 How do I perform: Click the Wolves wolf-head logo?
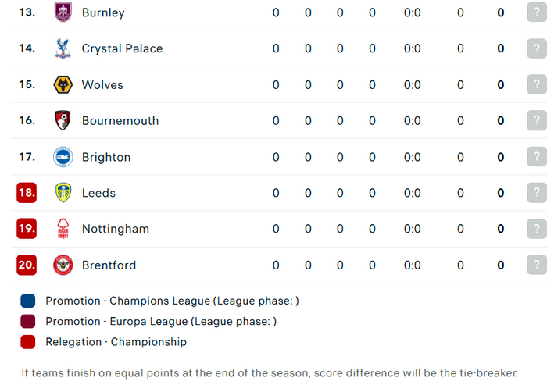coord(63,85)
